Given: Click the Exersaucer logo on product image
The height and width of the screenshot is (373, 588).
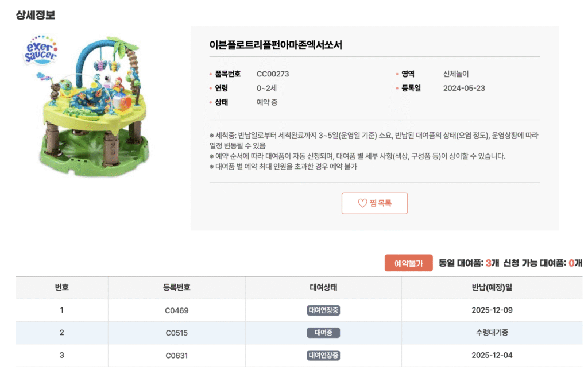Looking at the screenshot, I should 40,51.
